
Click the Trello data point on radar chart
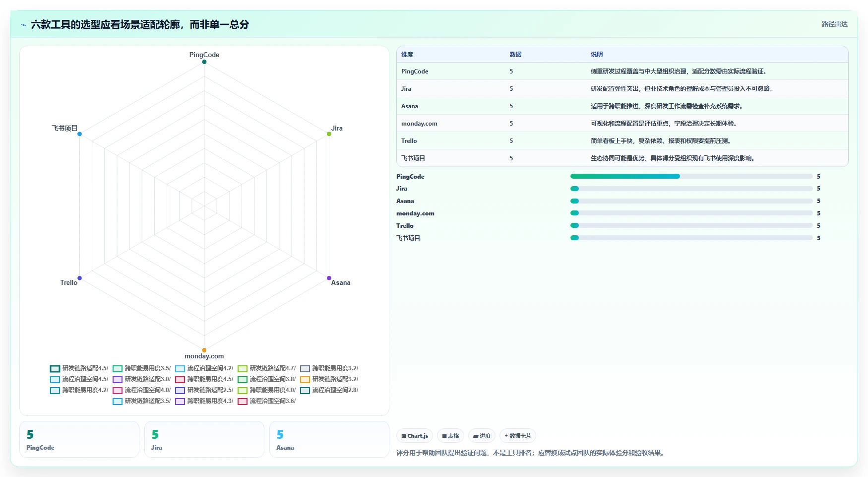pos(79,278)
